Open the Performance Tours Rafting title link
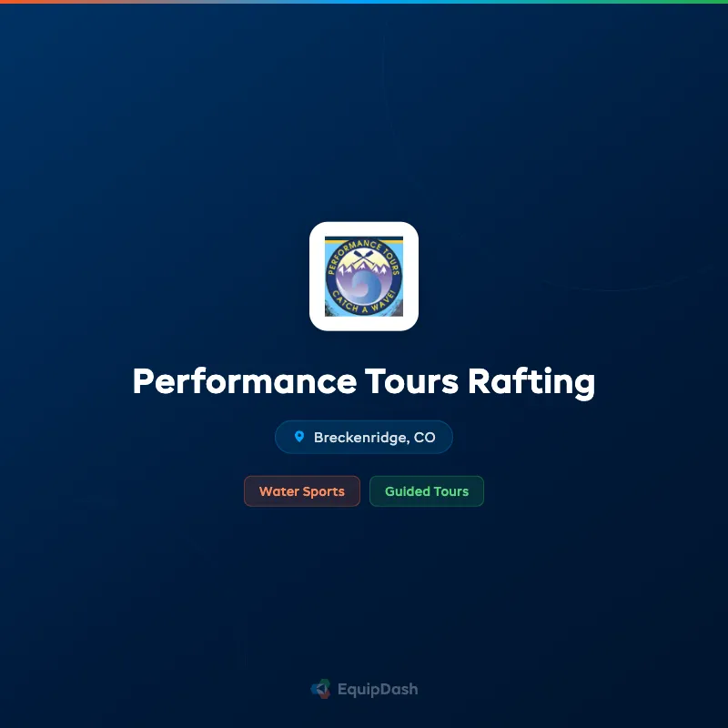The image size is (728, 728). 364,382
